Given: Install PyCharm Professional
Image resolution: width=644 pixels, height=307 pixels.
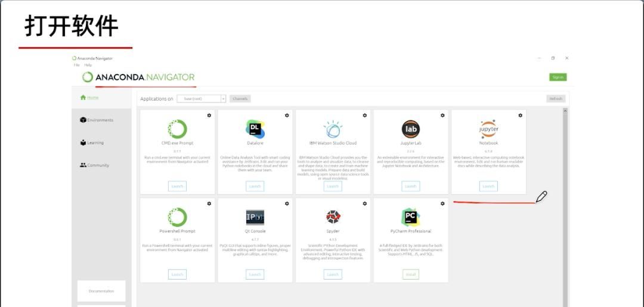Looking at the screenshot, I should click(x=411, y=275).
